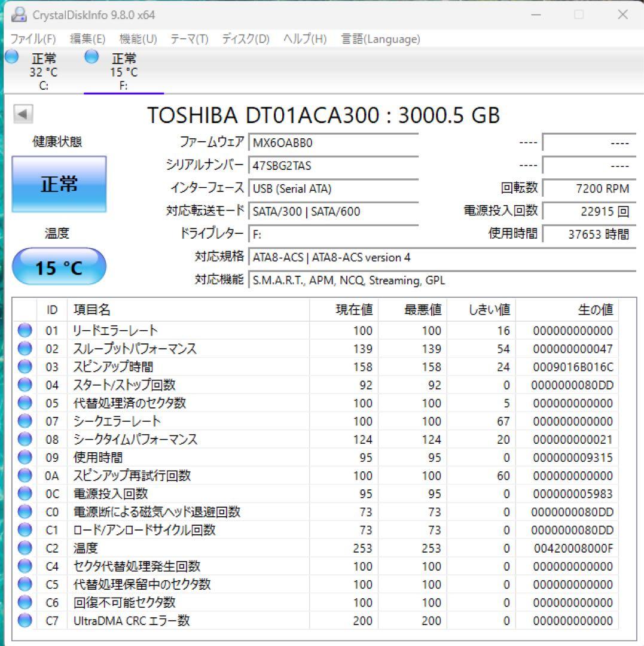Click the serial number field 47SBG2TAS
The height and width of the screenshot is (646, 644).
coord(334,166)
